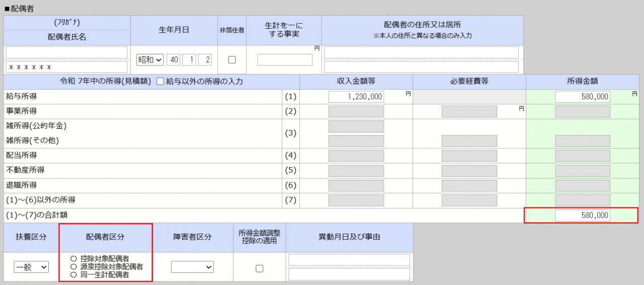Click the 配偶者区分 column header
The width and height of the screenshot is (644, 285).
click(106, 237)
